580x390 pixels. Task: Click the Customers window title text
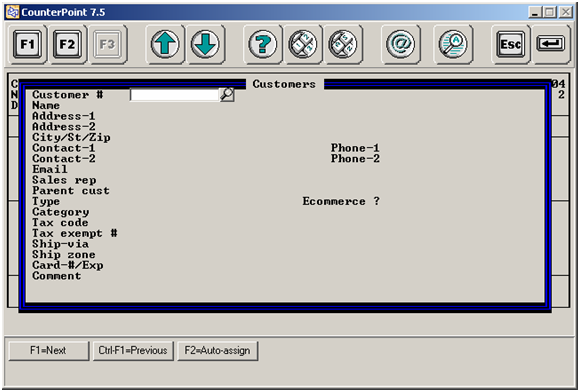point(284,84)
